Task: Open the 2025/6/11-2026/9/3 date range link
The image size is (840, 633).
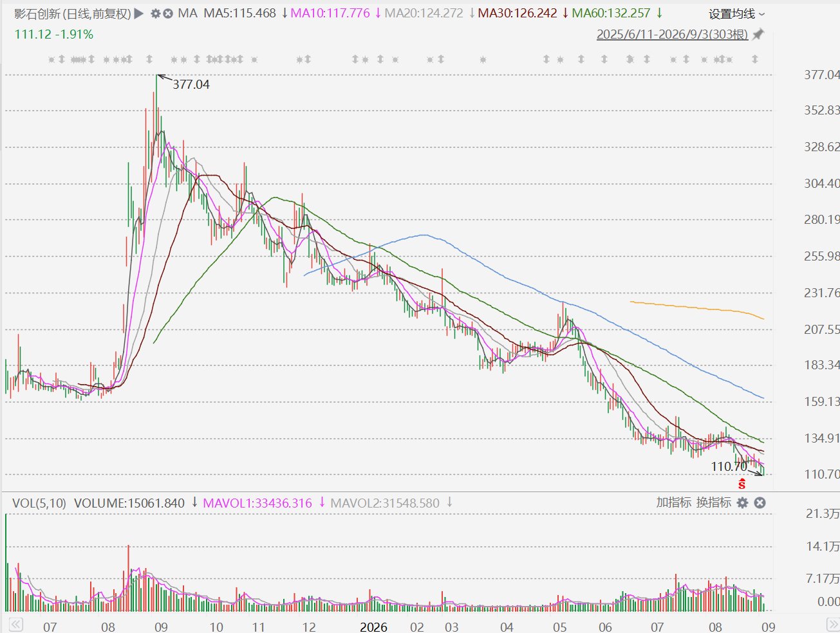Action: tap(672, 35)
